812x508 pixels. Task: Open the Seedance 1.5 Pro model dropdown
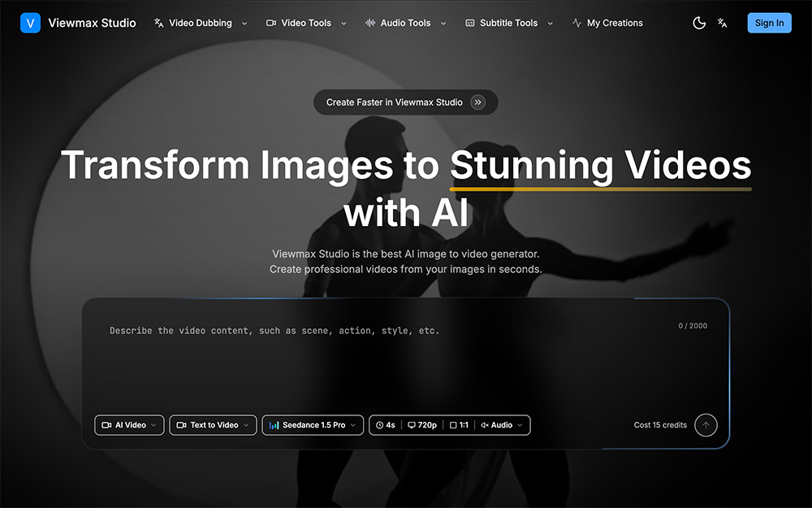click(313, 425)
